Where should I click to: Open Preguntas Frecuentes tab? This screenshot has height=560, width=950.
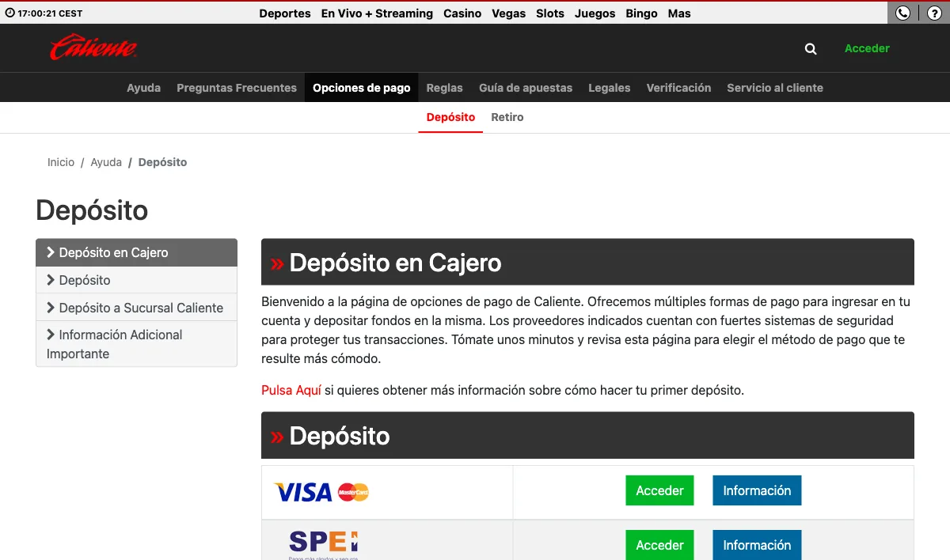237,88
